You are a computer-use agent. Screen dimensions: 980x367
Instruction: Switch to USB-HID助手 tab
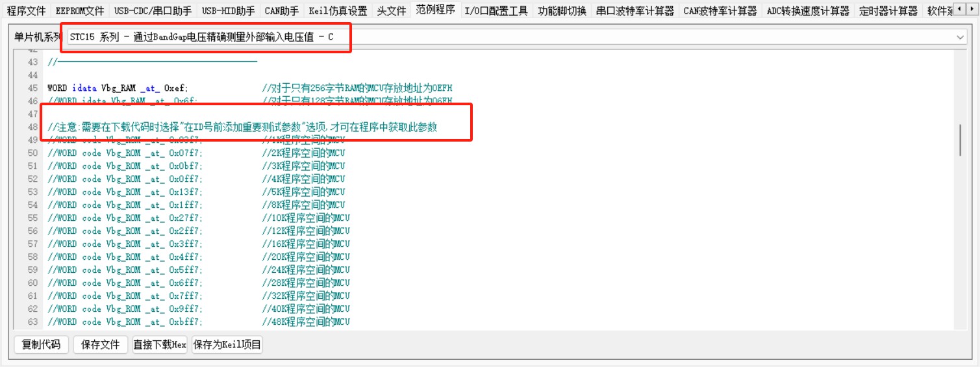pyautogui.click(x=228, y=10)
